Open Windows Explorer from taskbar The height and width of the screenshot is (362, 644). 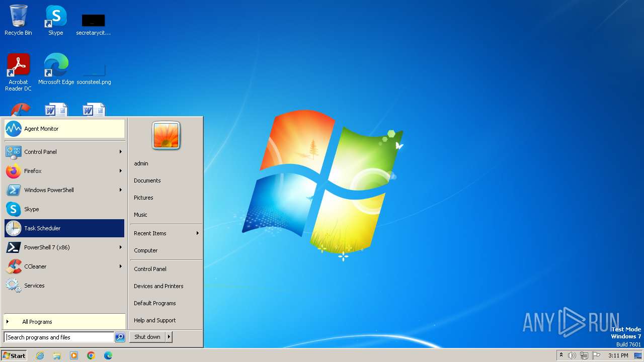point(57,355)
